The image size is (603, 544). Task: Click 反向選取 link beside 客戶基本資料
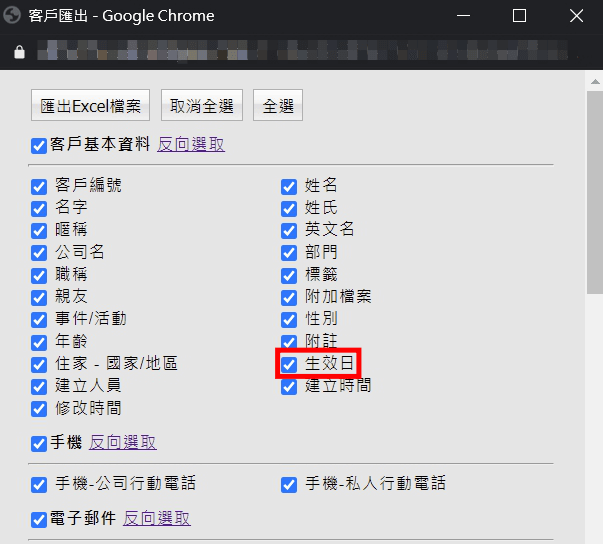191,144
